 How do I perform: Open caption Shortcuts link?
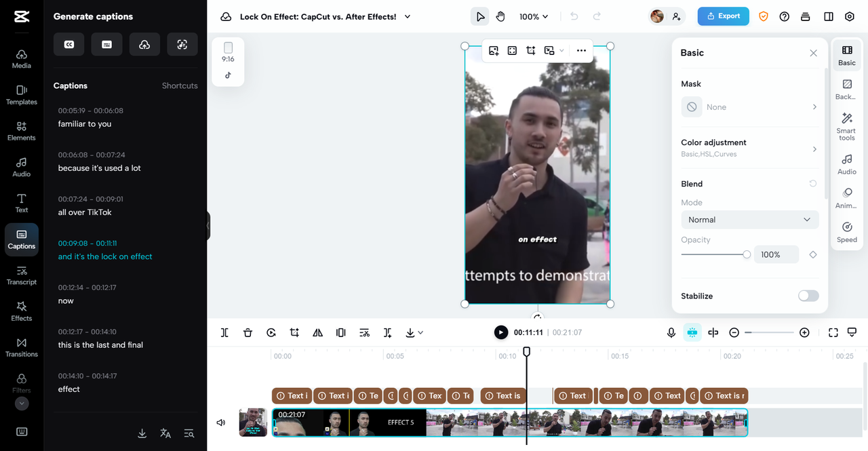[180, 85]
